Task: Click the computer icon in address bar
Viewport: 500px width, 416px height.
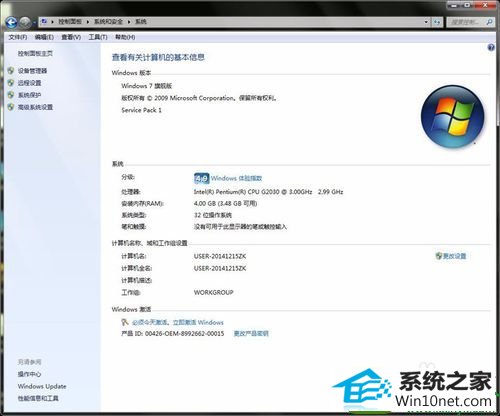Action: click(44, 22)
